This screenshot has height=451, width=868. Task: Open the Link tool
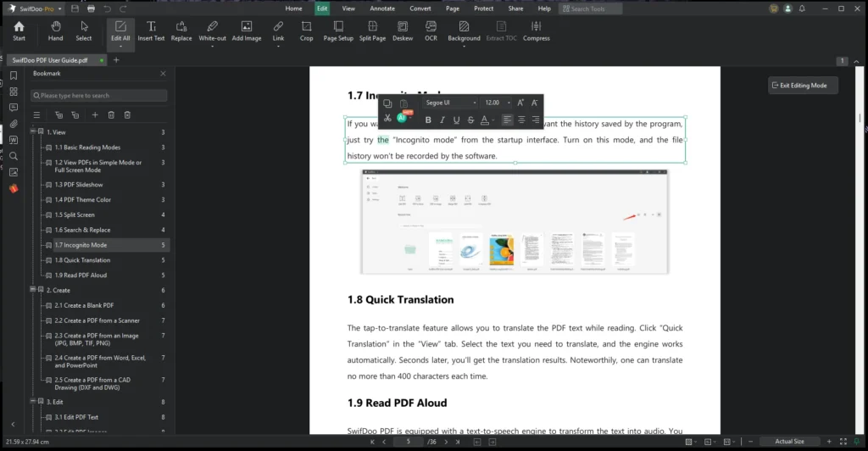[278, 31]
